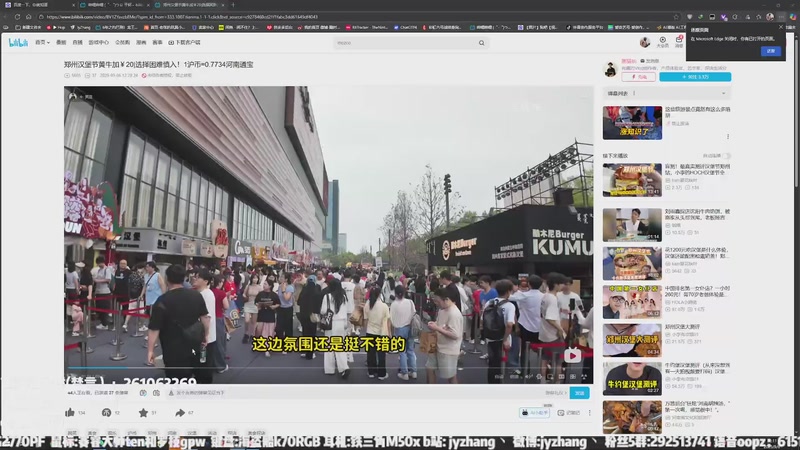Click the browser address bar URL
Viewport: 800px width, 450px height.
182,17
